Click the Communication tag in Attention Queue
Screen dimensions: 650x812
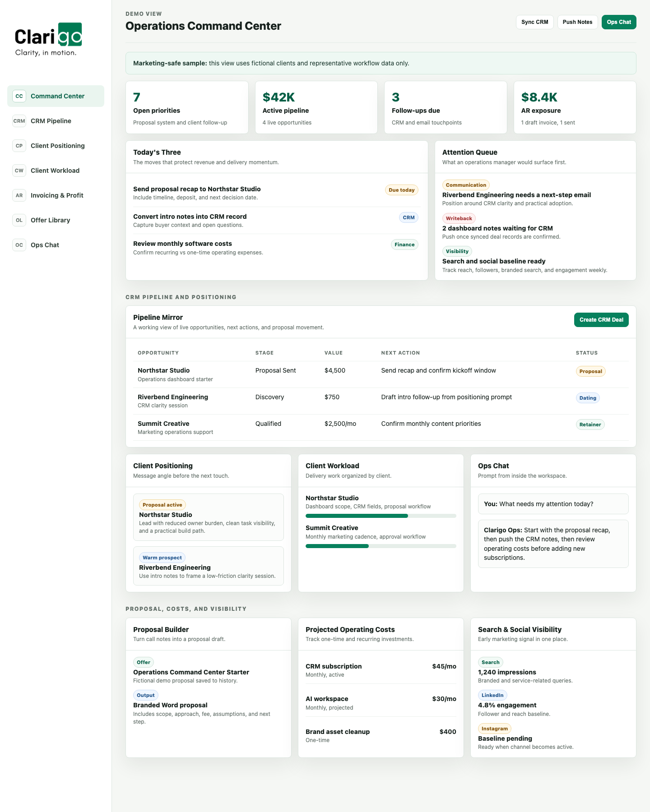click(x=466, y=185)
